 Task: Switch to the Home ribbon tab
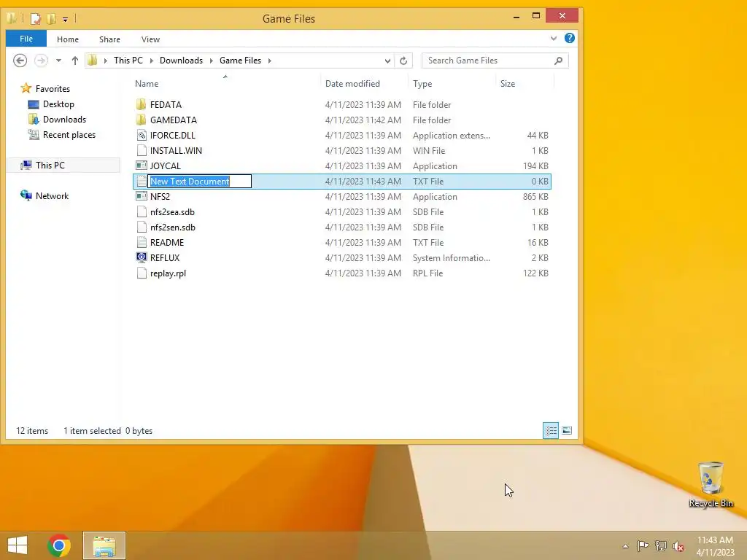pyautogui.click(x=68, y=39)
